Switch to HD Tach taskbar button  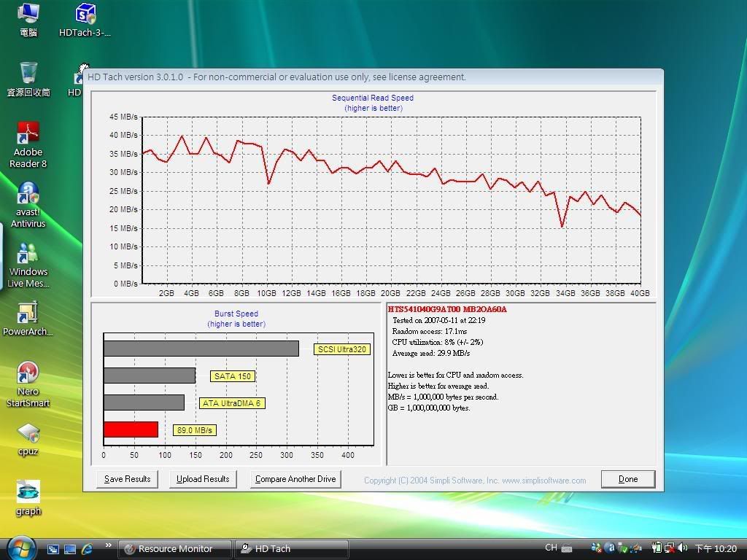click(292, 549)
